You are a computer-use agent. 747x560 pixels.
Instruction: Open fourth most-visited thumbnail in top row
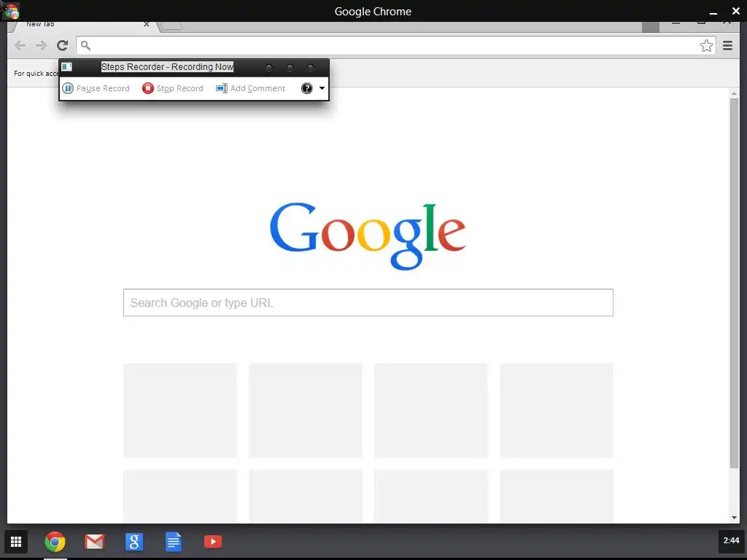(x=557, y=411)
